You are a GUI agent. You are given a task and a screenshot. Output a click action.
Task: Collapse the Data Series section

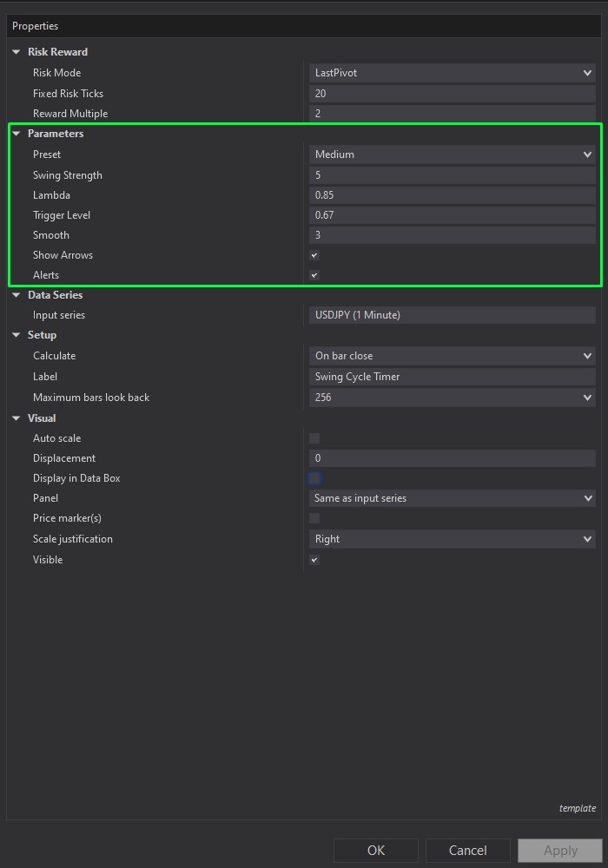click(x=16, y=295)
